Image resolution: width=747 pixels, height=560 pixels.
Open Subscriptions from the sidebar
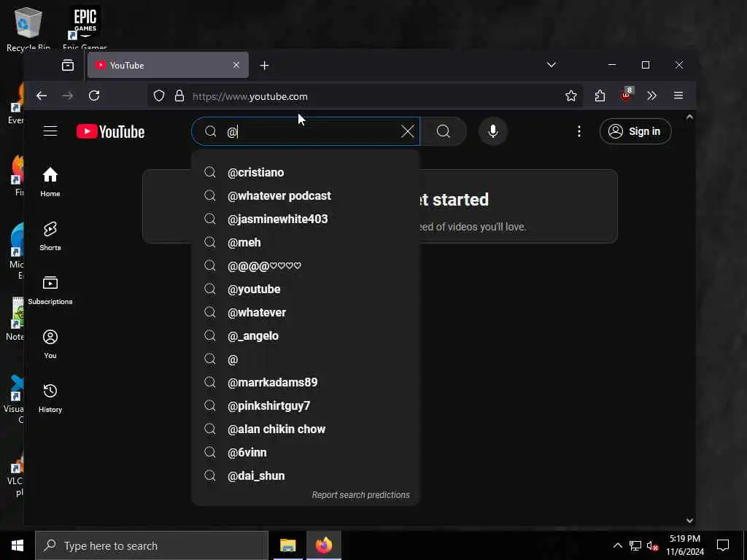coord(50,289)
